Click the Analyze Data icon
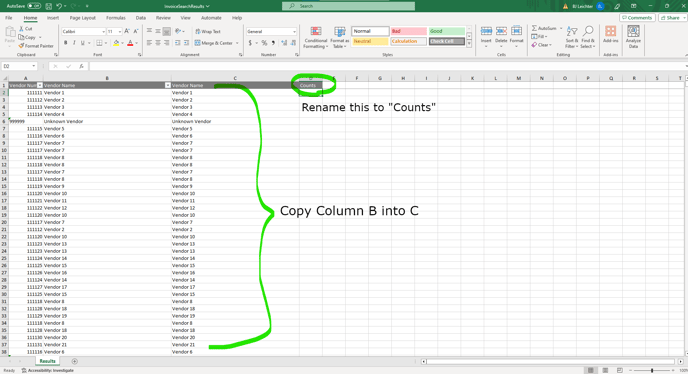This screenshot has width=688, height=374. pos(633,37)
